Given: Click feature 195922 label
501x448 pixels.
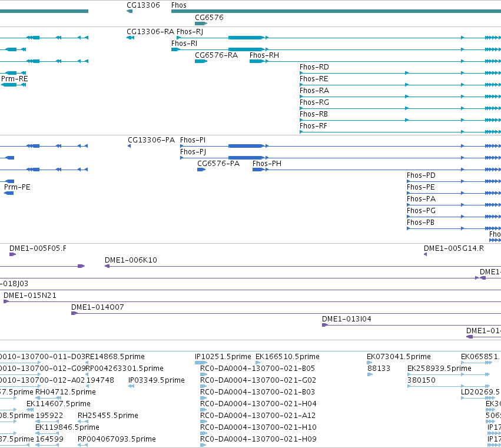Looking at the screenshot, I should point(49,416).
